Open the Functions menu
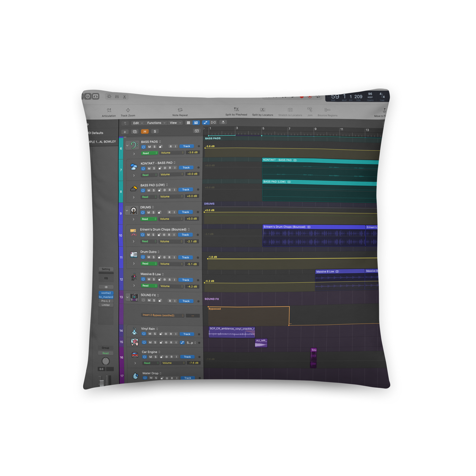Screen dimensions: 476x476 click(156, 123)
